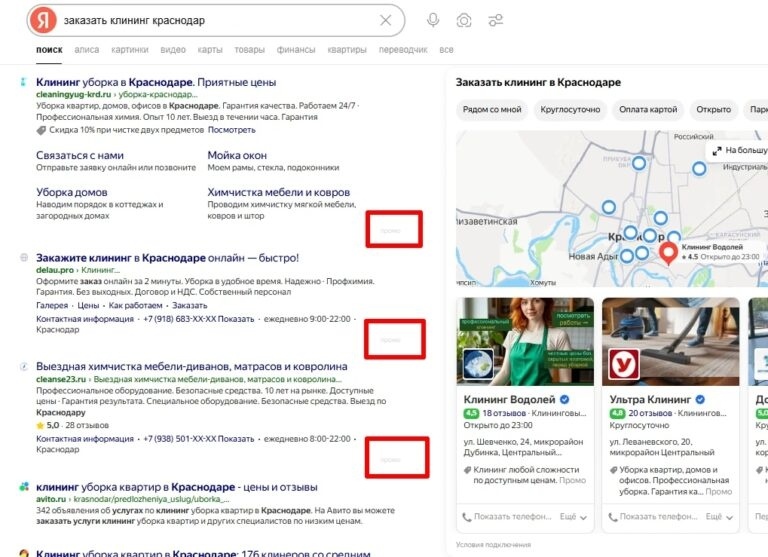
Task: Select the 'Открыто' filter chip
Action: pos(713,110)
